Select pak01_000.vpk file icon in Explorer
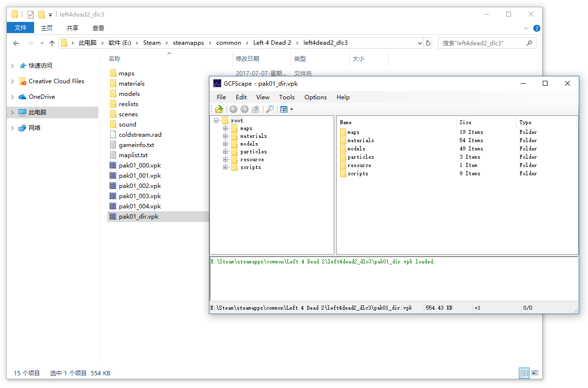This screenshot has height=388, width=588. click(x=113, y=166)
